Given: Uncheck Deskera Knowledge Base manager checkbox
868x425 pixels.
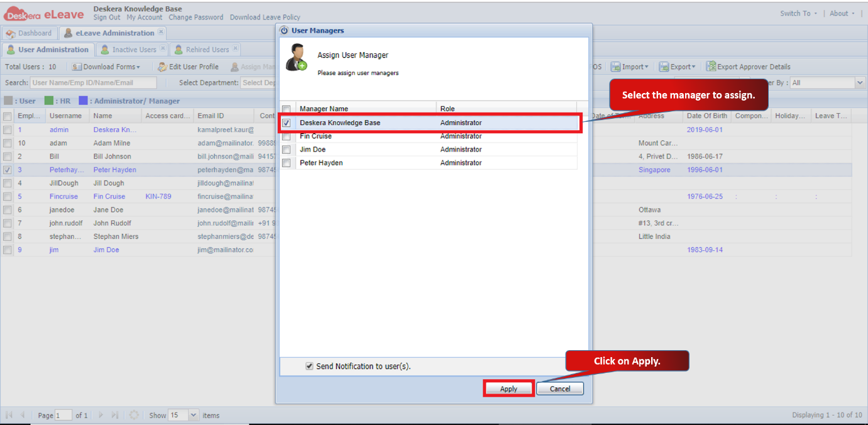Looking at the screenshot, I should pyautogui.click(x=287, y=123).
